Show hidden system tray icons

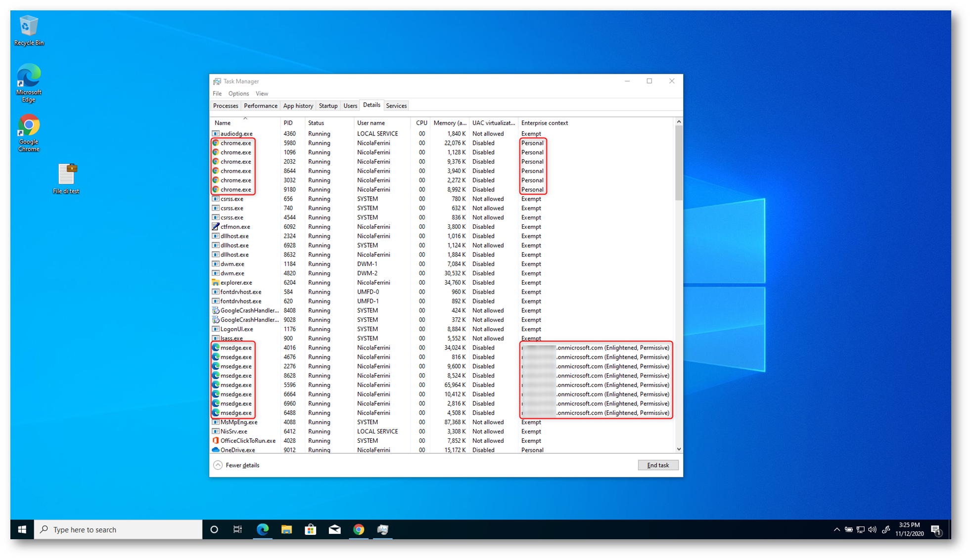tap(836, 529)
